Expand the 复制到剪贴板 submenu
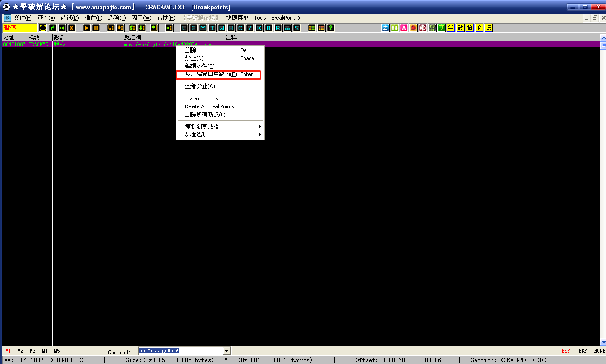Image resolution: width=606 pixels, height=364 pixels. (x=220, y=127)
